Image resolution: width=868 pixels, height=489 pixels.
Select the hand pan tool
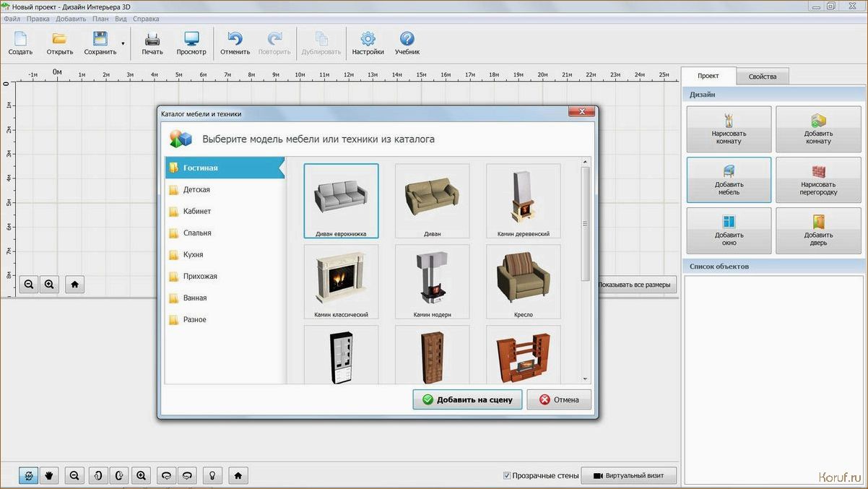(x=49, y=475)
